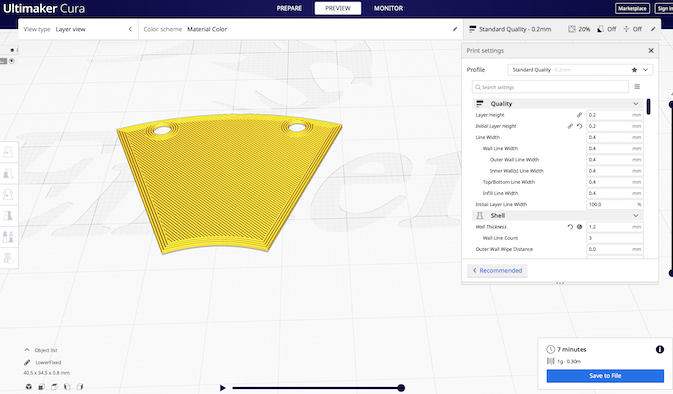
Task: Click the Search settings field
Action: (550, 87)
